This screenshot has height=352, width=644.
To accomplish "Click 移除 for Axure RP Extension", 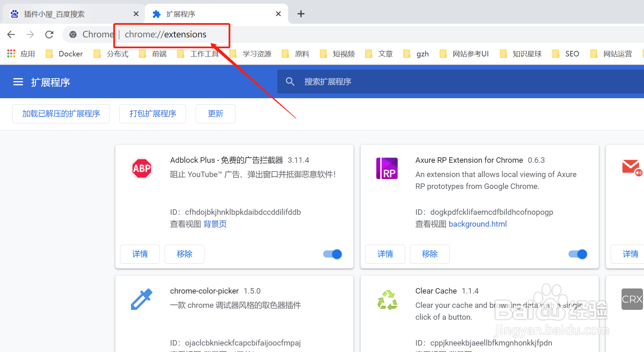I will point(430,254).
